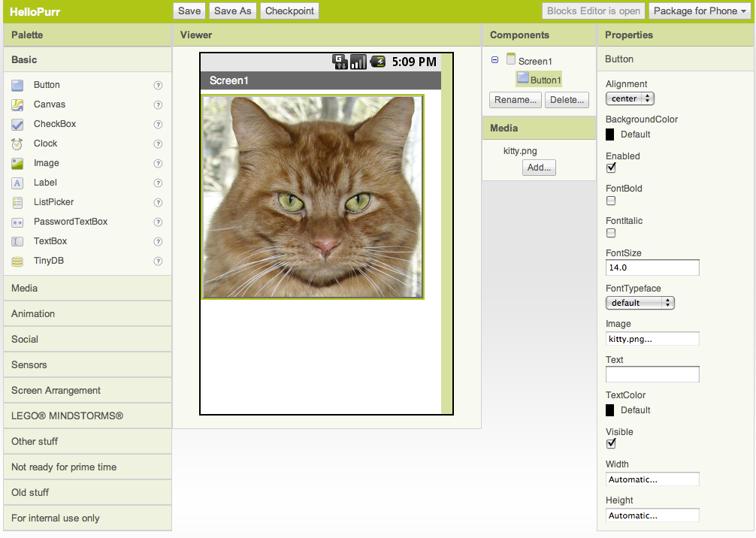Check the FontItalic checkbox

pos(611,233)
